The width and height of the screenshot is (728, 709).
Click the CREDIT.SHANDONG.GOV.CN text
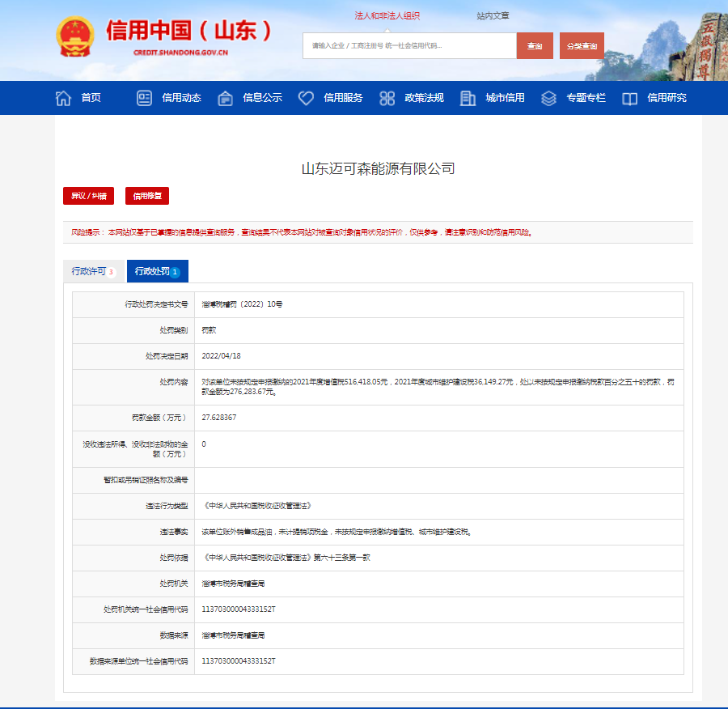180,53
